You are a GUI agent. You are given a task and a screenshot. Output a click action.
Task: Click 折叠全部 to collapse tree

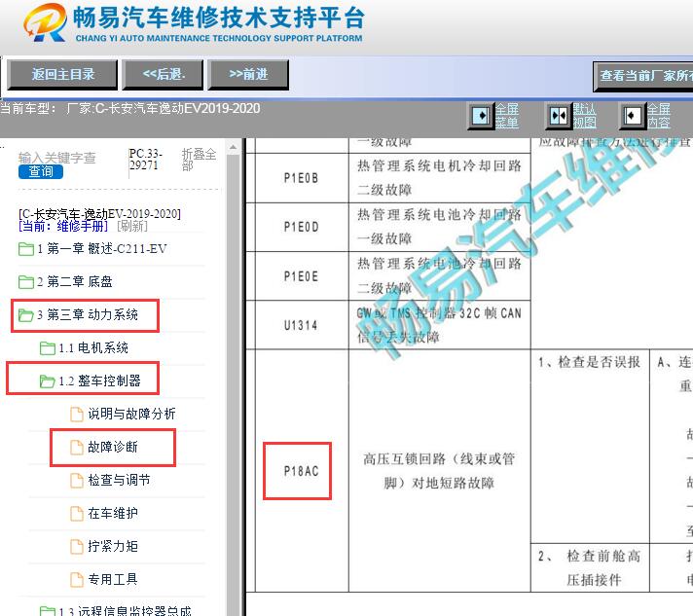[199, 160]
